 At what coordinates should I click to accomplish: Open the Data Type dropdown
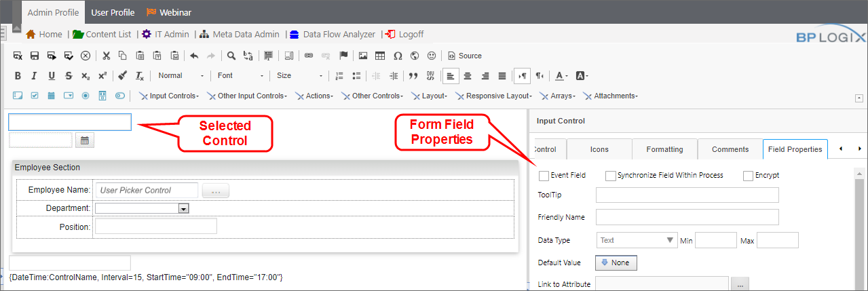pyautogui.click(x=637, y=240)
